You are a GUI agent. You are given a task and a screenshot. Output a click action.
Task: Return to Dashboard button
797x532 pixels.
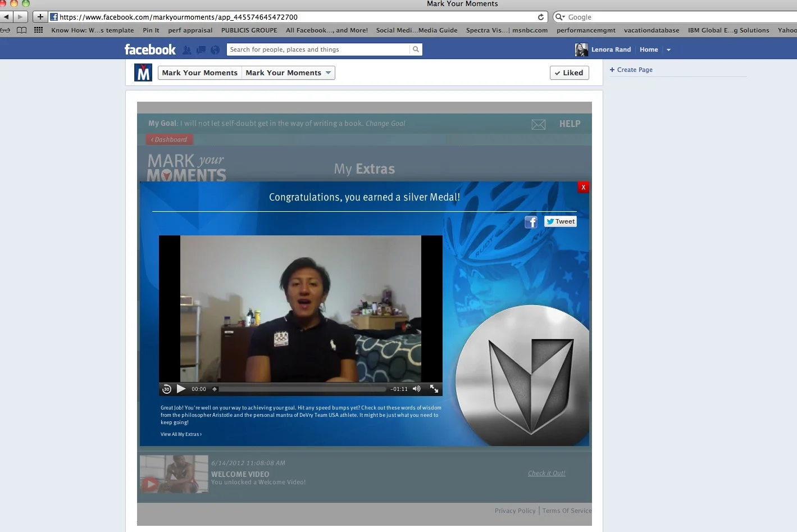[170, 139]
